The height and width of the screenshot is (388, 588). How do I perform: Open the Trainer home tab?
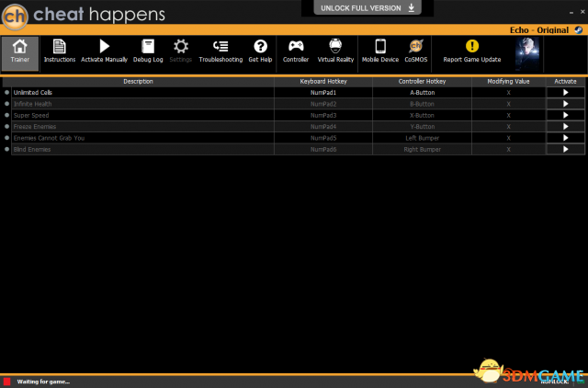[20, 53]
